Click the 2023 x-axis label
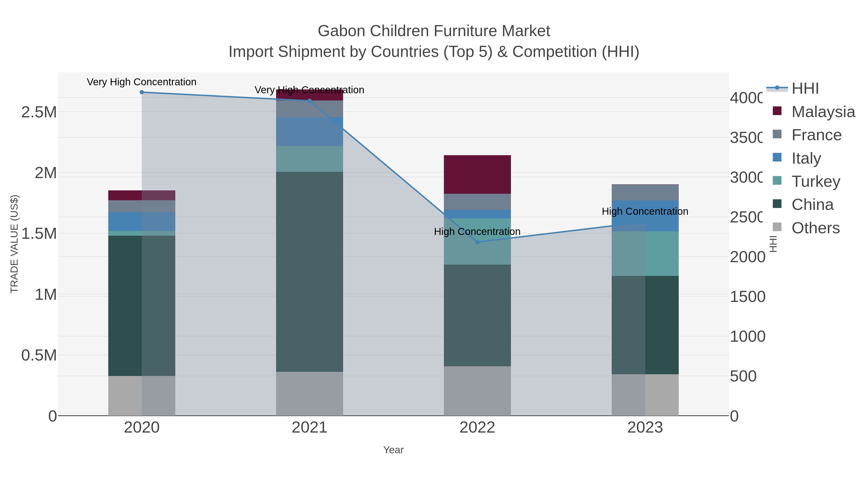The width and height of the screenshot is (868, 488). pos(645,427)
